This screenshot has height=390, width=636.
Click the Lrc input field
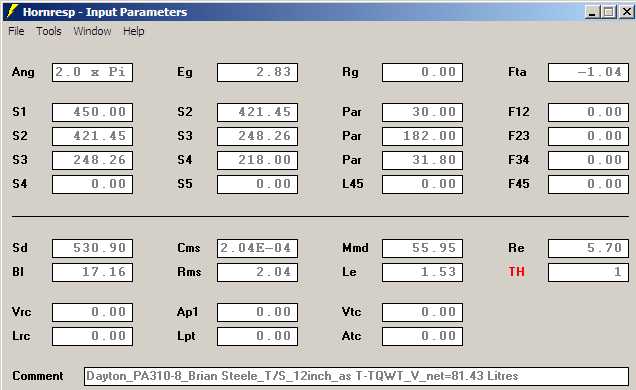(92, 336)
